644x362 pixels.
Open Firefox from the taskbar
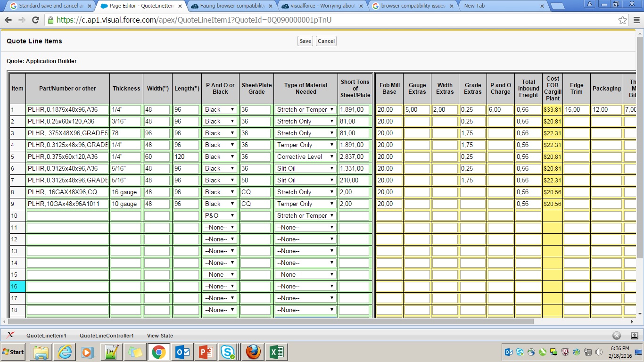pos(253,352)
